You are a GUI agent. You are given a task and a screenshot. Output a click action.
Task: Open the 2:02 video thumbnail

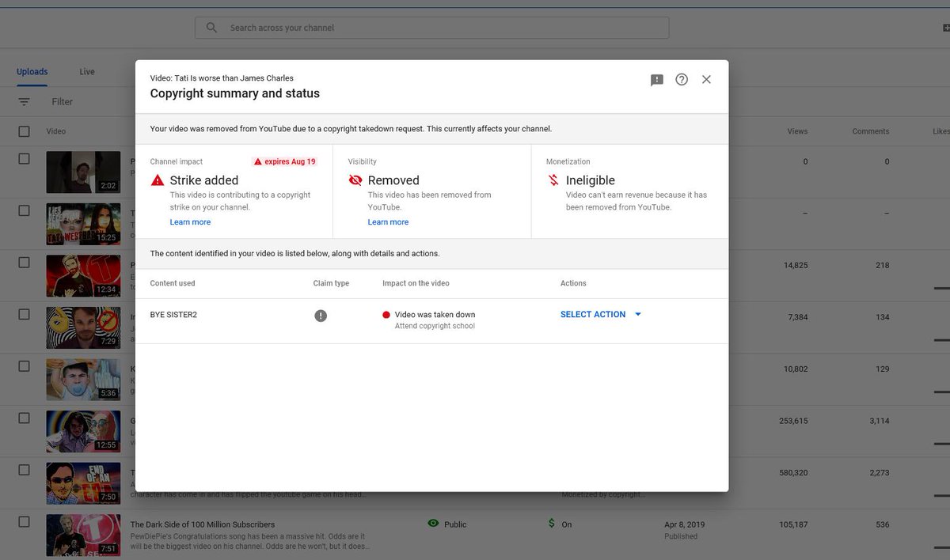[x=83, y=172]
